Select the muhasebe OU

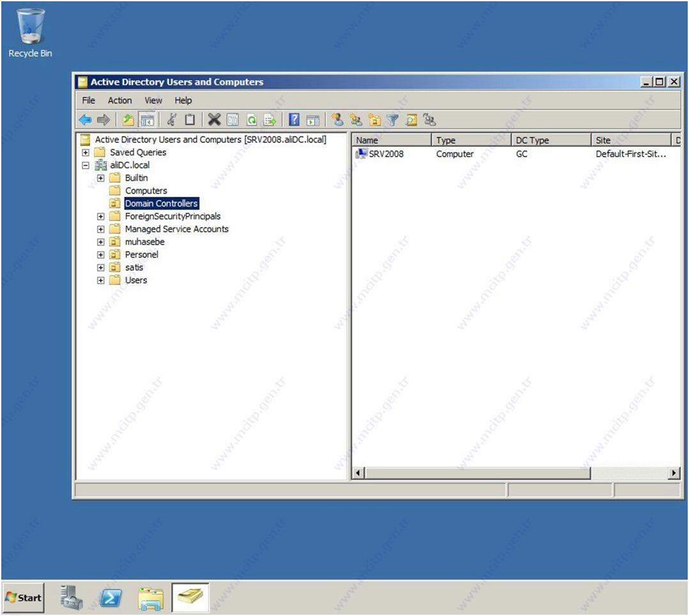point(144,242)
